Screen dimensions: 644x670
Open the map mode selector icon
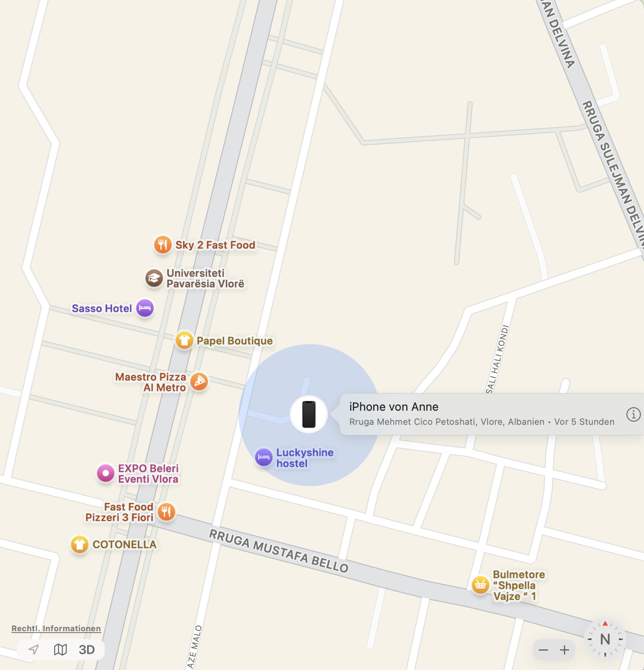60,650
